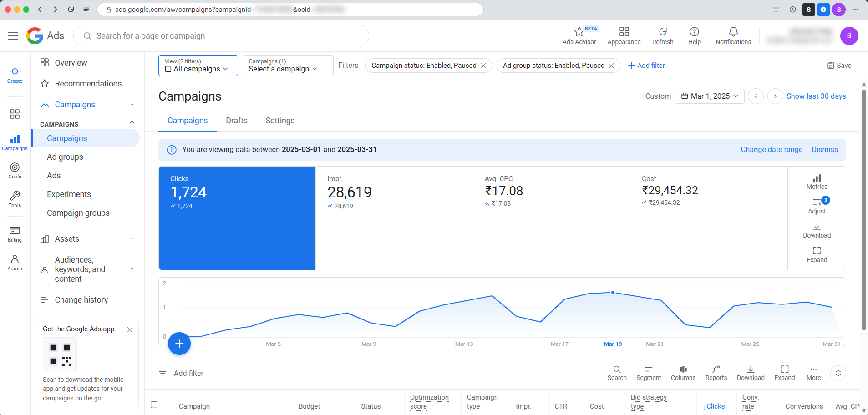Open the Metrics chart option

(x=817, y=182)
